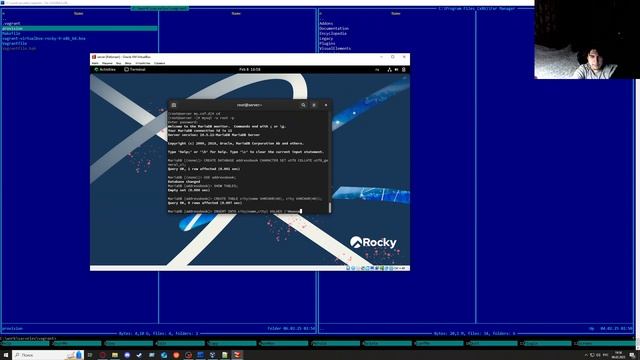Select Vagrantfile in the left Far panel
640x360 pixels.
(x=14, y=43)
